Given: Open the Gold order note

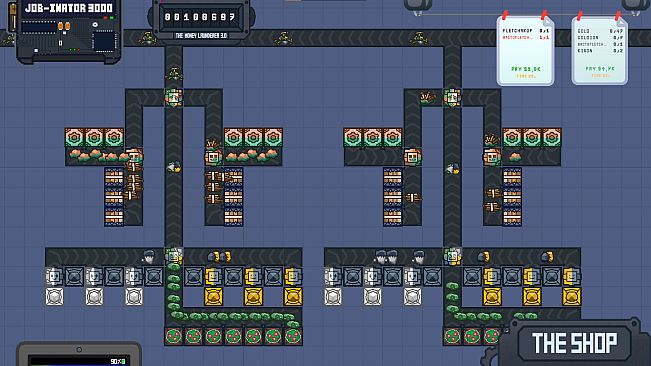Looking at the screenshot, I should 600,50.
